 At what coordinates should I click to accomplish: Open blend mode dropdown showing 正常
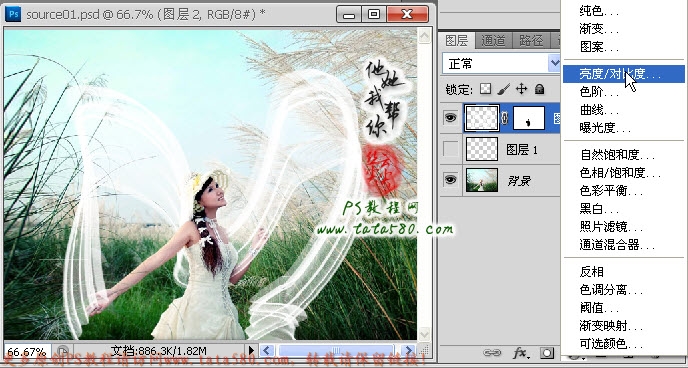coord(501,64)
